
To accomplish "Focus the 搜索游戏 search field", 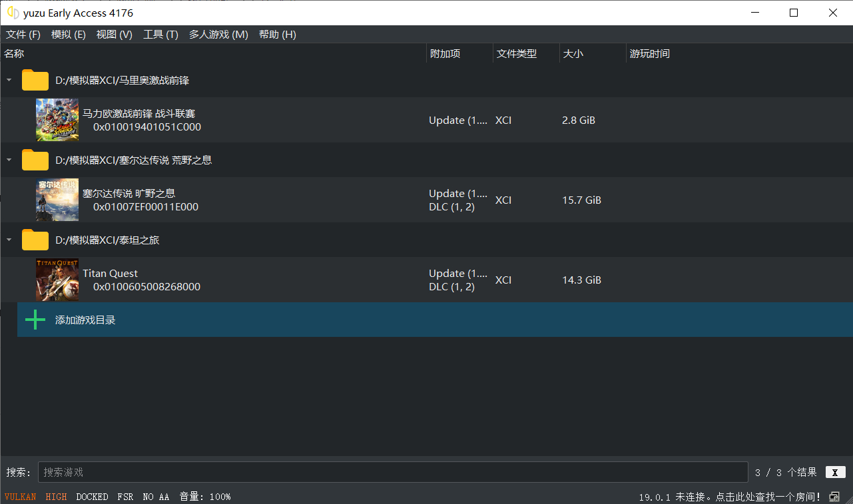I will (393, 472).
